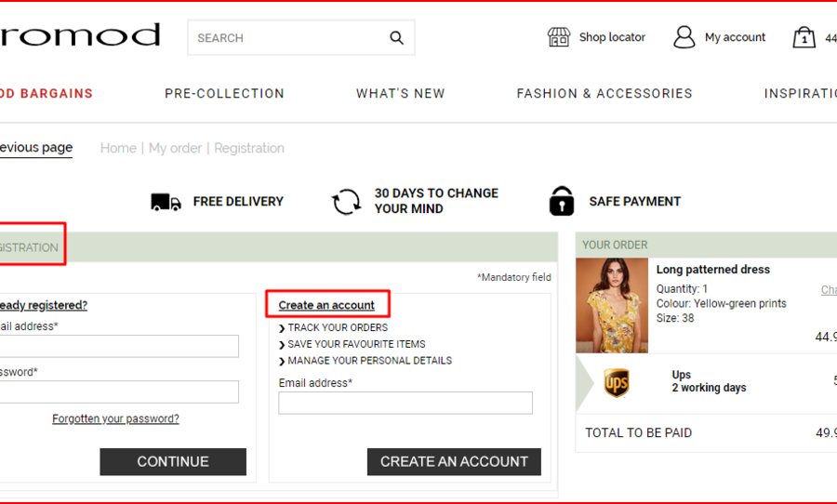Click the free delivery truck icon

click(x=166, y=202)
